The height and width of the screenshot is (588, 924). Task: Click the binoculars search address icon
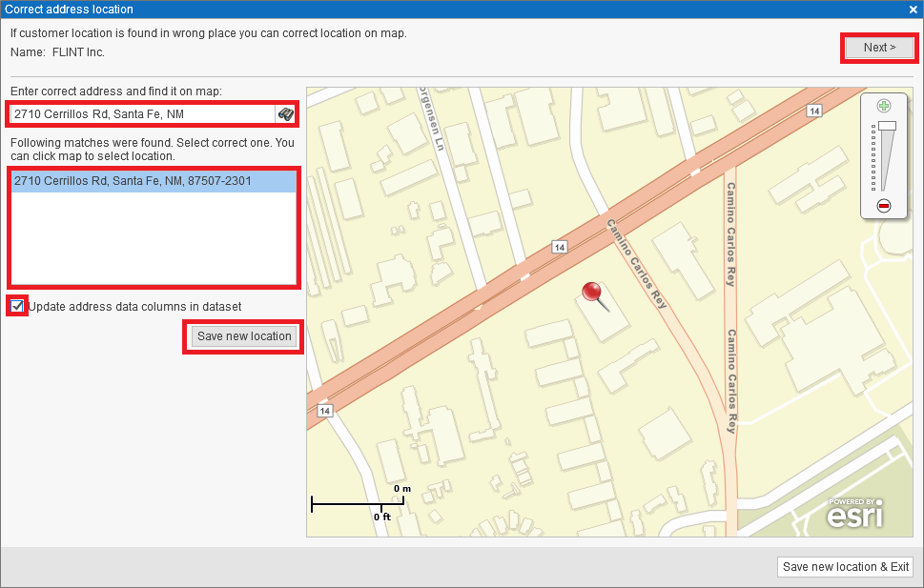[285, 114]
